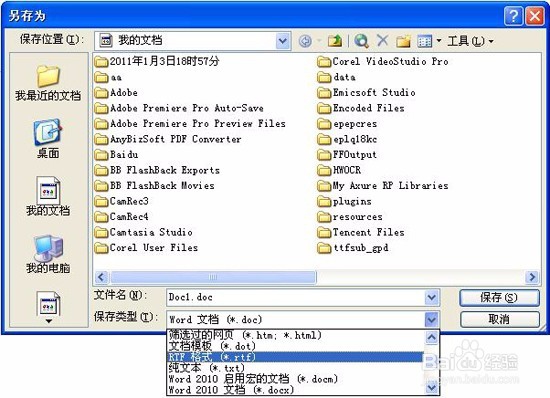550x398 pixels.
Task: Open the 工具(L) tools menu
Action: pyautogui.click(x=470, y=41)
